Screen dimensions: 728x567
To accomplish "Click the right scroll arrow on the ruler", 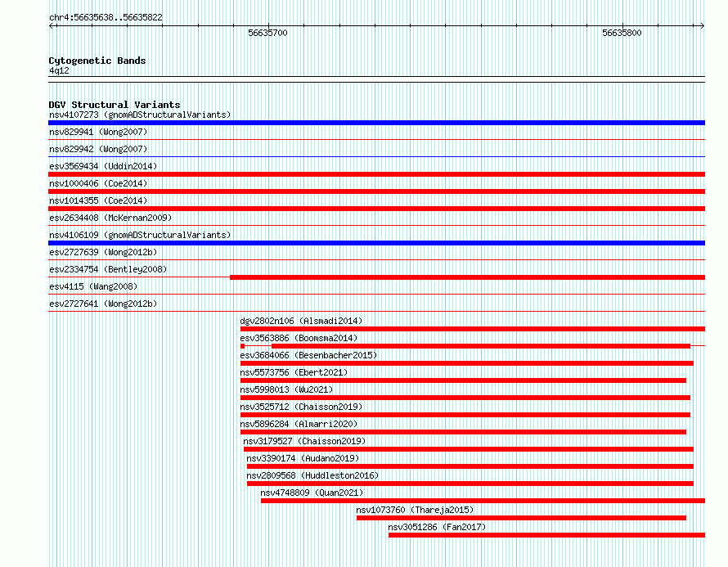I will point(702,26).
